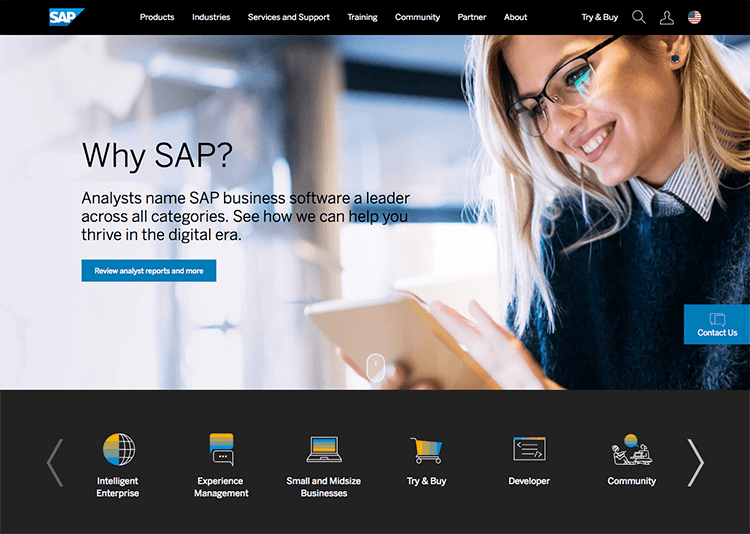The width and height of the screenshot is (750, 534).
Task: Click the Community people illustration icon
Action: (632, 449)
